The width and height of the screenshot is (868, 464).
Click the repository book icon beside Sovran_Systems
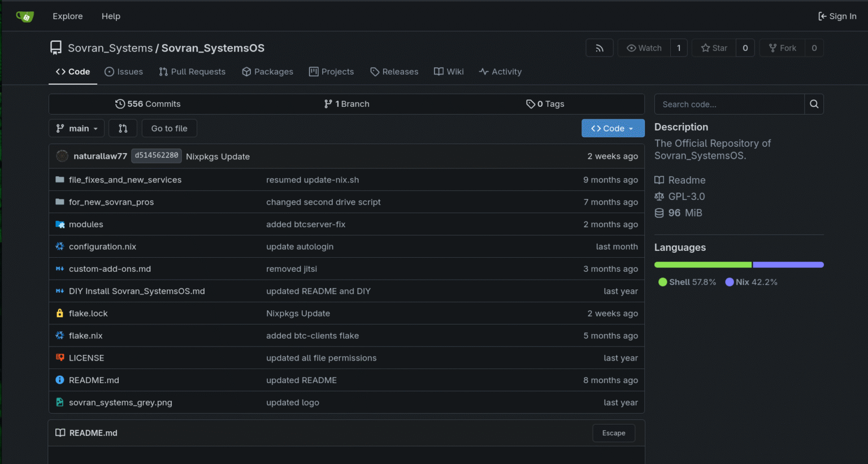coord(56,48)
